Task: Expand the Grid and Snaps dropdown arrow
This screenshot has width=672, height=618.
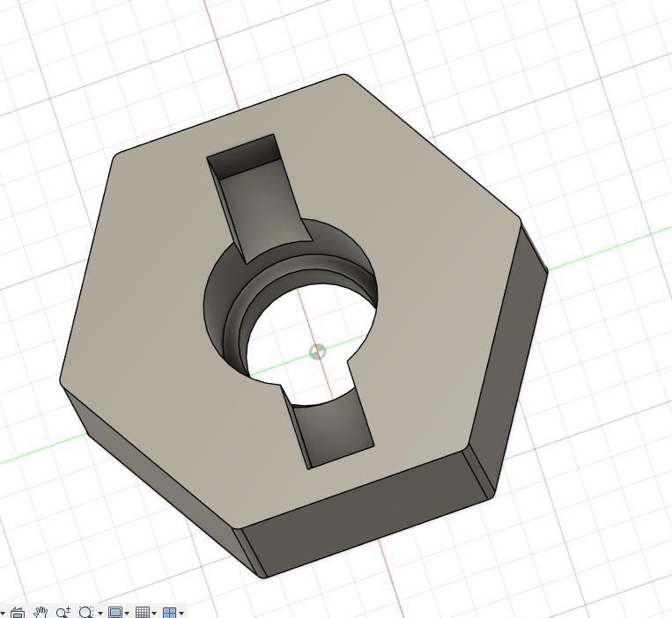Action: coord(154,614)
